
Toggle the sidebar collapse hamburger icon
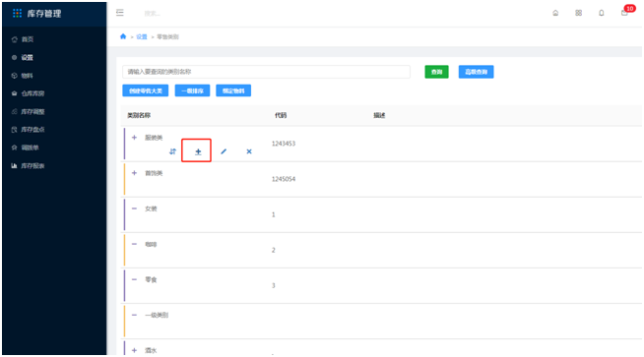tap(120, 13)
